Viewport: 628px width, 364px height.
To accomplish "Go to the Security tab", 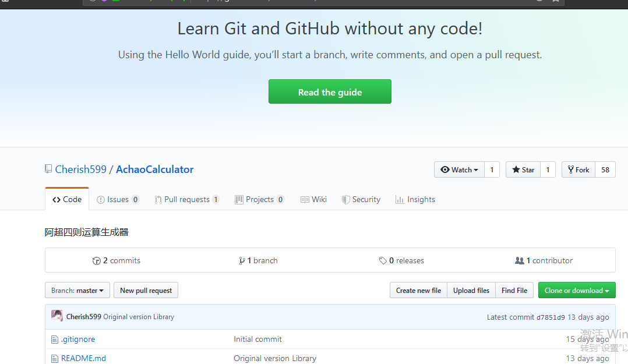I will (x=361, y=199).
